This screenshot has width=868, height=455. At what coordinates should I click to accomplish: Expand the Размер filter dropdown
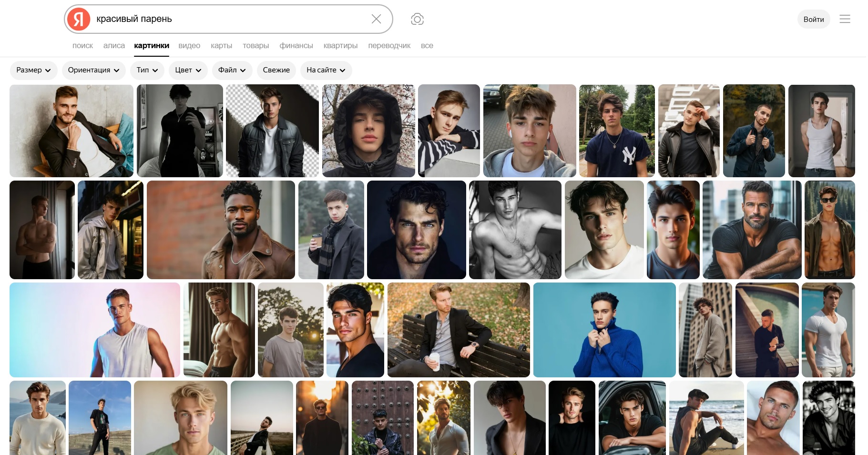33,70
